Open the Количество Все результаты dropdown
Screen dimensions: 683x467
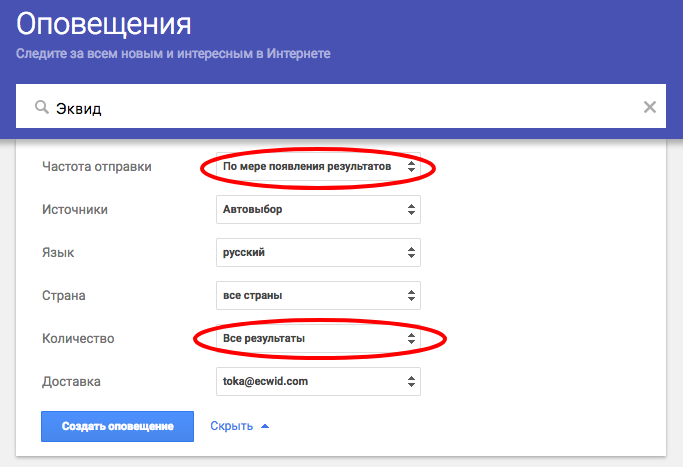tap(318, 338)
